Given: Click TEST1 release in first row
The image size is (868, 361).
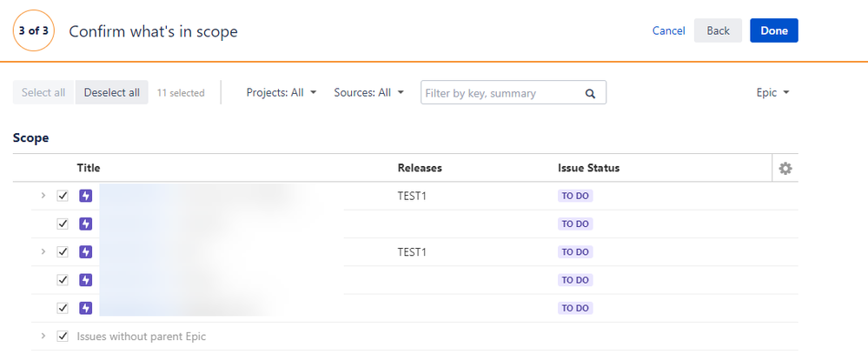Looking at the screenshot, I should 412,197.
